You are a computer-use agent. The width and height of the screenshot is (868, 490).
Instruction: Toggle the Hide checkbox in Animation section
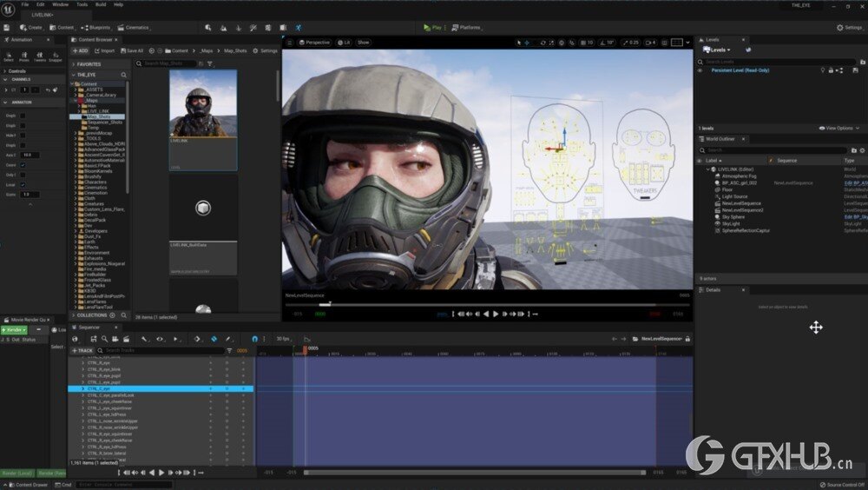[x=23, y=136]
